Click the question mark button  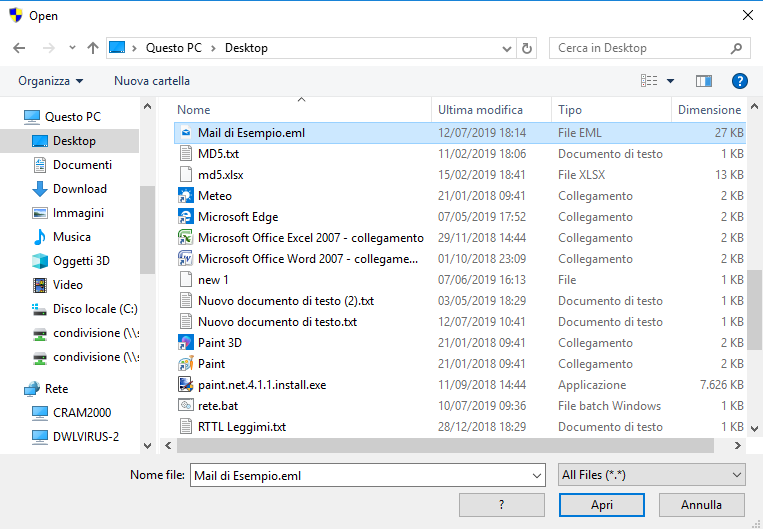(x=502, y=505)
